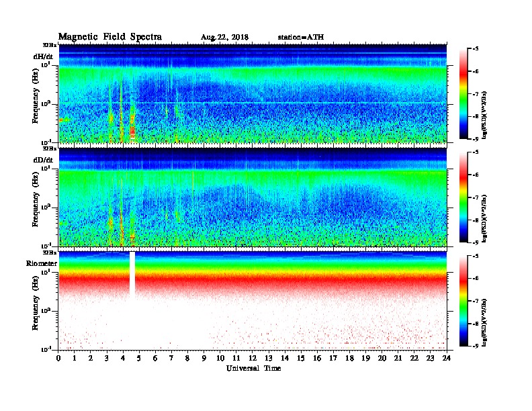
Task: Click the "station=ATH" label
Action: coord(301,37)
